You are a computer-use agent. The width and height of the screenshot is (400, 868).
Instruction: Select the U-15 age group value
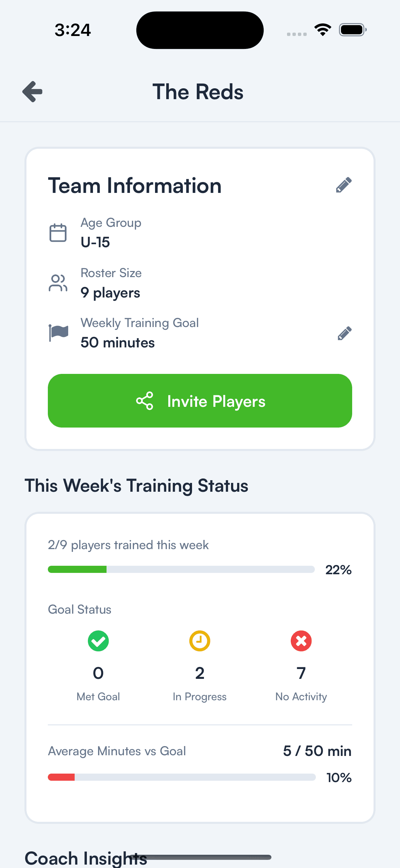(95, 242)
